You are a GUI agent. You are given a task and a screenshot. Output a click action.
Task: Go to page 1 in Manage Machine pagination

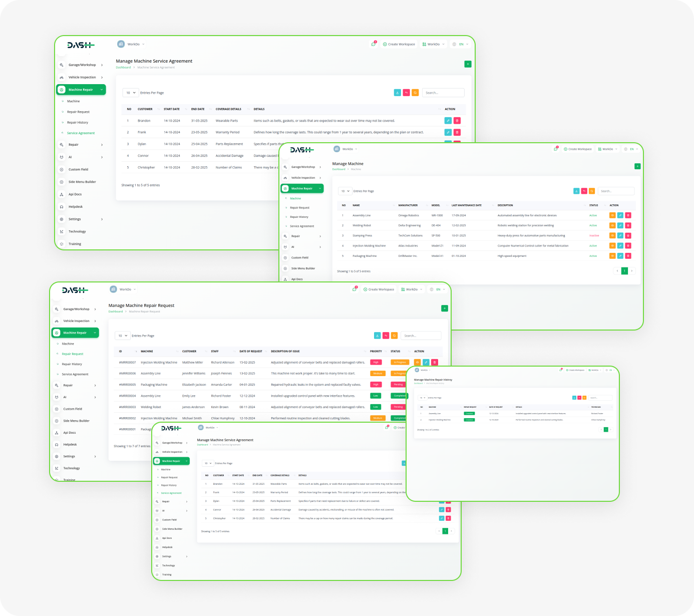624,271
